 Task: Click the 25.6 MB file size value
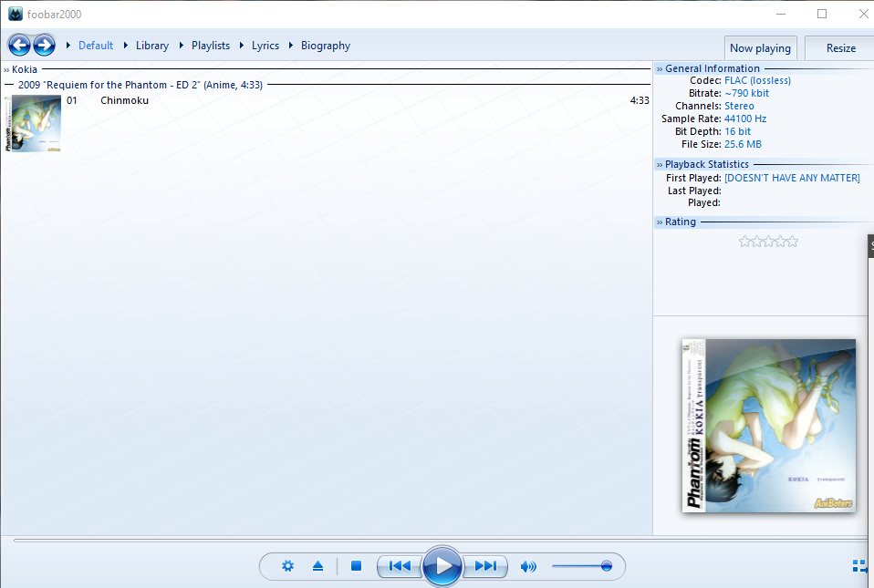[x=743, y=145]
